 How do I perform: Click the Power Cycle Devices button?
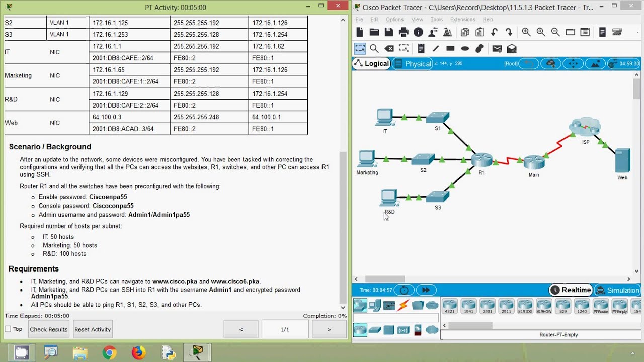point(404,290)
